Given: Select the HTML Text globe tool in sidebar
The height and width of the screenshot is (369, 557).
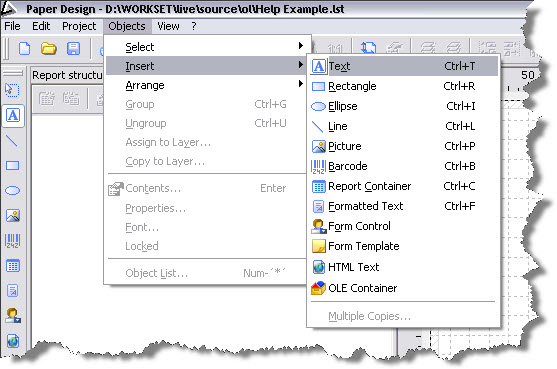Looking at the screenshot, I should pyautogui.click(x=13, y=341).
